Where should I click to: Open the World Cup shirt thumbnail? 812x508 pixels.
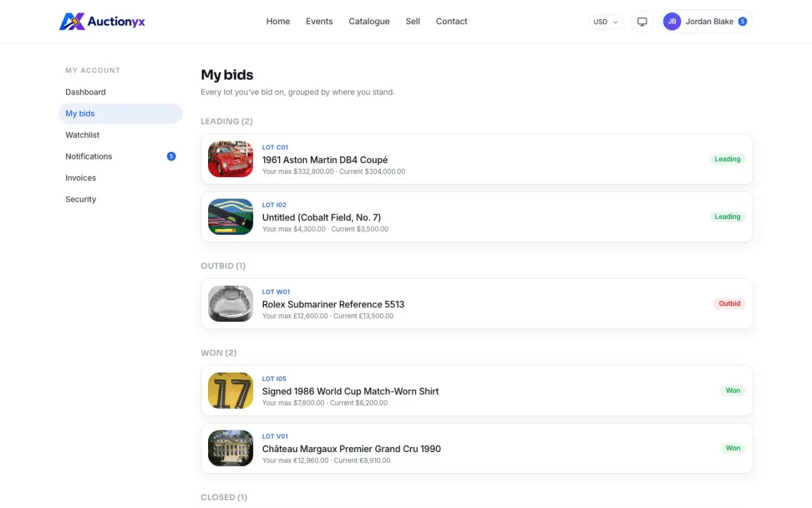[231, 391]
